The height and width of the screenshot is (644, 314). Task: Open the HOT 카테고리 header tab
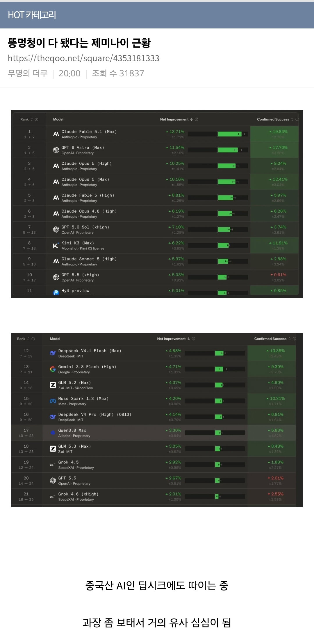32,15
